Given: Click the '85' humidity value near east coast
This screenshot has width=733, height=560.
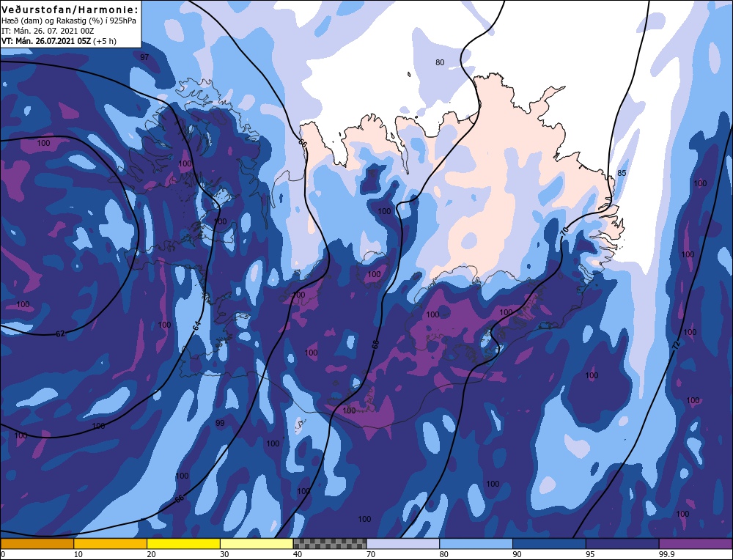Looking at the screenshot, I should coord(622,173).
